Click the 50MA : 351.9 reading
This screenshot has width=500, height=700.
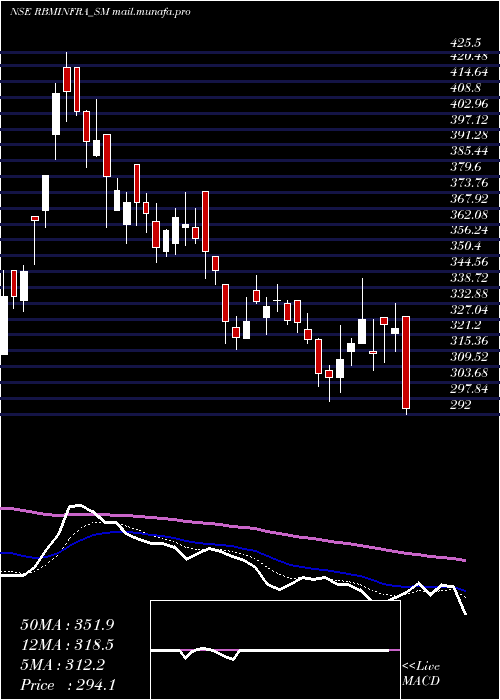pyautogui.click(x=67, y=625)
